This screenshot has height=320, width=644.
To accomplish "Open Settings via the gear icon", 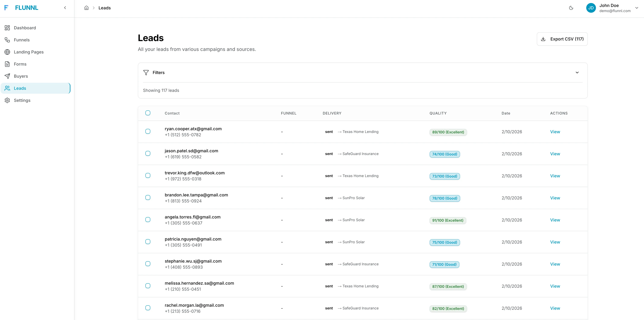I will tap(7, 100).
